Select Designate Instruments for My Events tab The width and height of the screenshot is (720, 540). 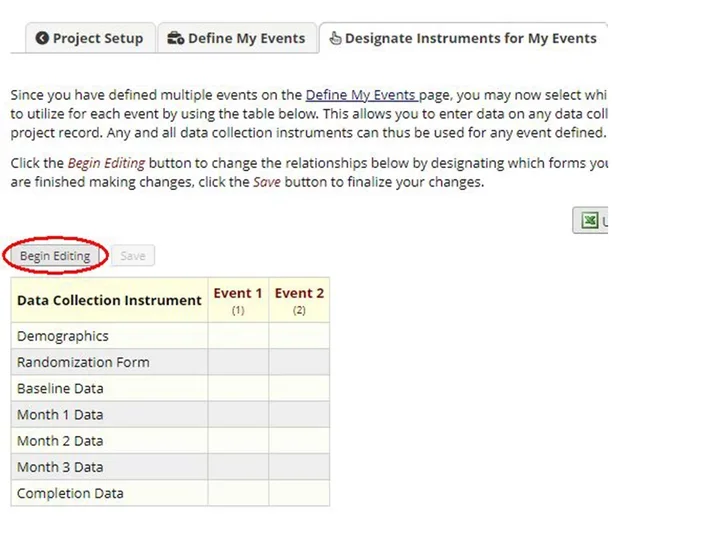coord(463,39)
